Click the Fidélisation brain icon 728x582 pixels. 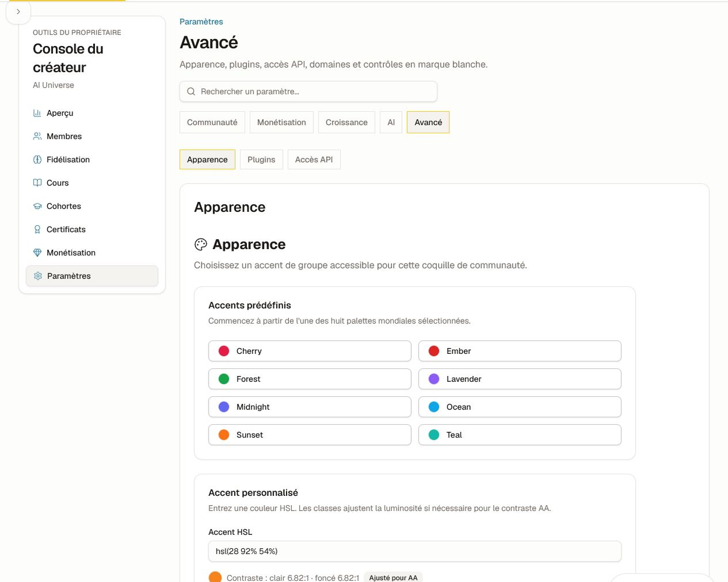pyautogui.click(x=37, y=159)
